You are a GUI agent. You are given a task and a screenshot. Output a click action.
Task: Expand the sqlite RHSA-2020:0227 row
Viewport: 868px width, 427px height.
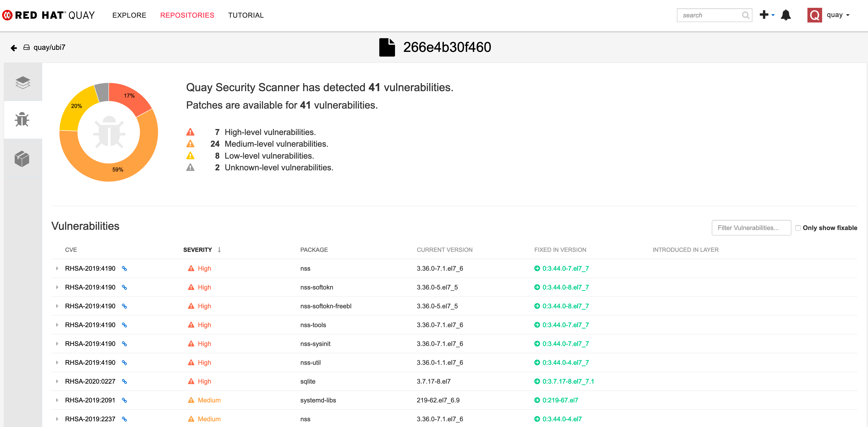point(57,382)
